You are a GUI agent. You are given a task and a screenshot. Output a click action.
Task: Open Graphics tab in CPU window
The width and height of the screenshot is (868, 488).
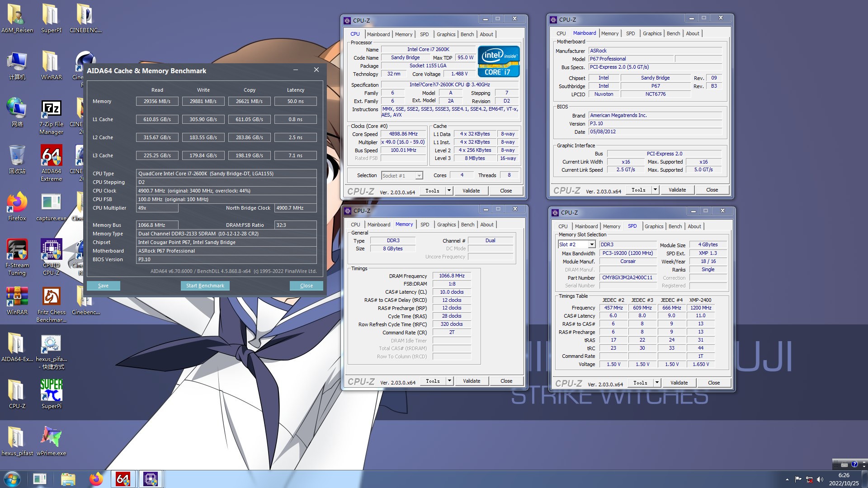pyautogui.click(x=446, y=34)
